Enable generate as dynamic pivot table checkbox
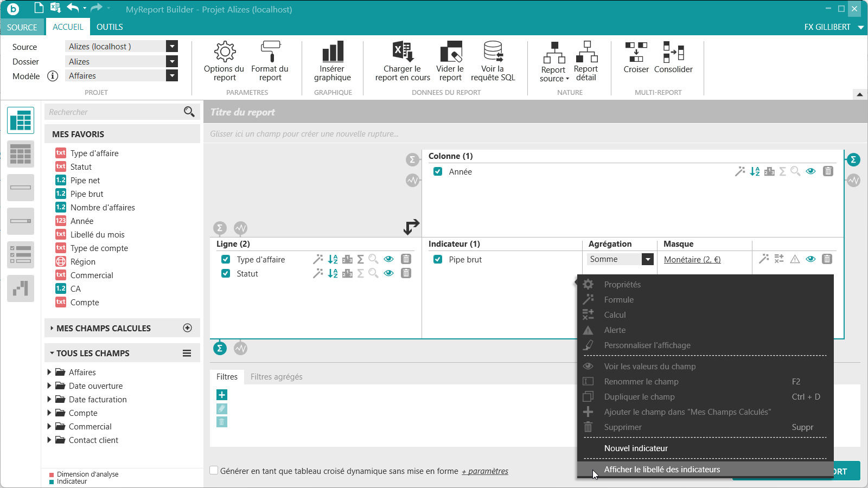Viewport: 868px width, 488px height. click(214, 471)
